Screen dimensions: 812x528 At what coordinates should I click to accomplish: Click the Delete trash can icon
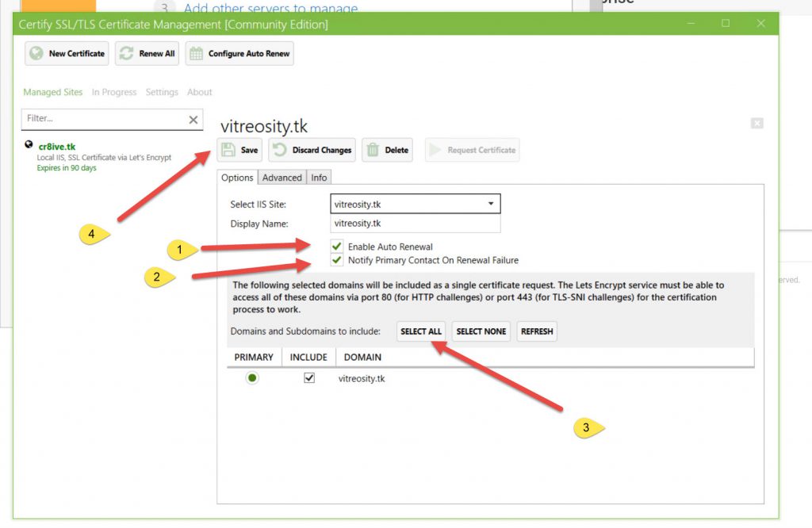click(x=373, y=150)
